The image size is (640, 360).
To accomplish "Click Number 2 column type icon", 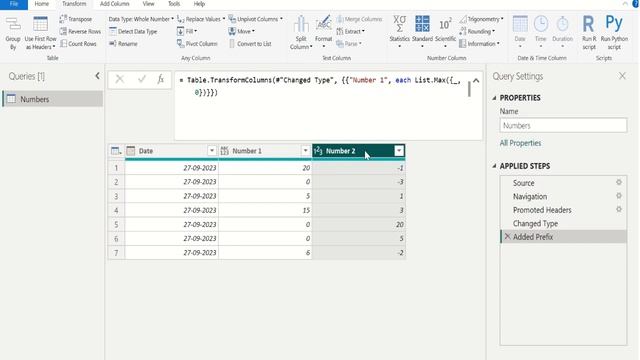I will point(318,151).
